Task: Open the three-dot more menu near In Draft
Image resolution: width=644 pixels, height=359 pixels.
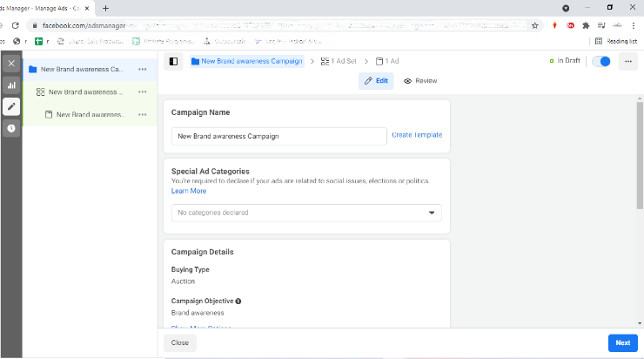Action: (x=628, y=61)
